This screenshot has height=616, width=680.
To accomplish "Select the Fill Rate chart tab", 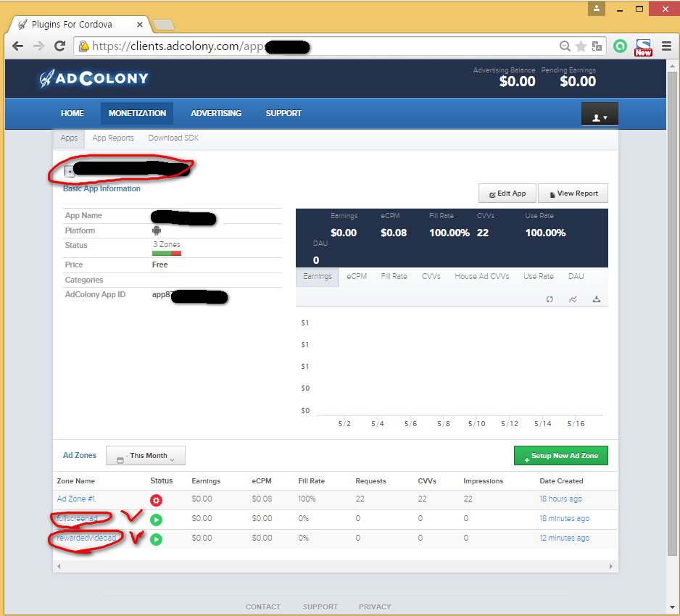I will [x=394, y=277].
